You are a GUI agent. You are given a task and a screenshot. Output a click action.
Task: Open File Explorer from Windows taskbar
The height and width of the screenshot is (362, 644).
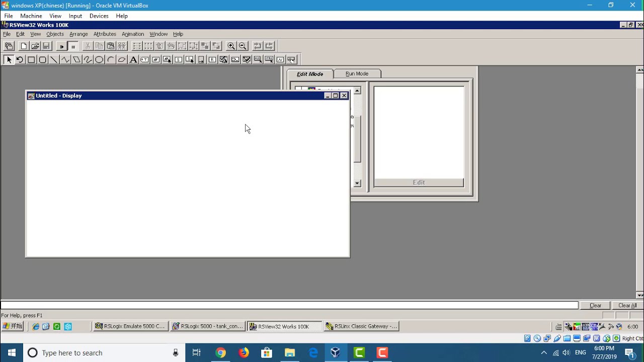[x=290, y=353]
